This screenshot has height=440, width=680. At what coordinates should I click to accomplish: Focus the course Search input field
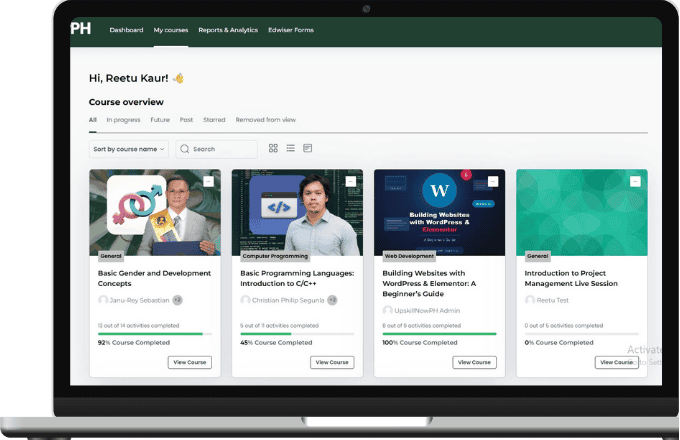tap(216, 149)
